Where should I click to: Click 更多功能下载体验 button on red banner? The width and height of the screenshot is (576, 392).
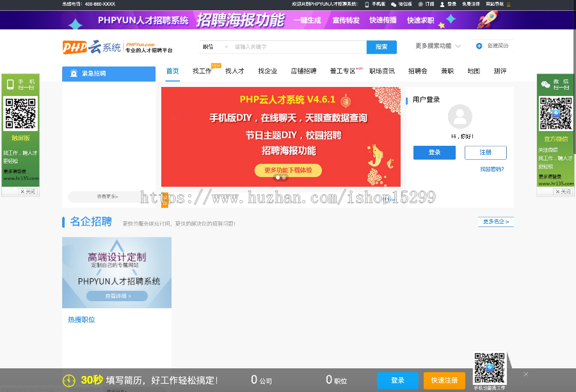288,170
